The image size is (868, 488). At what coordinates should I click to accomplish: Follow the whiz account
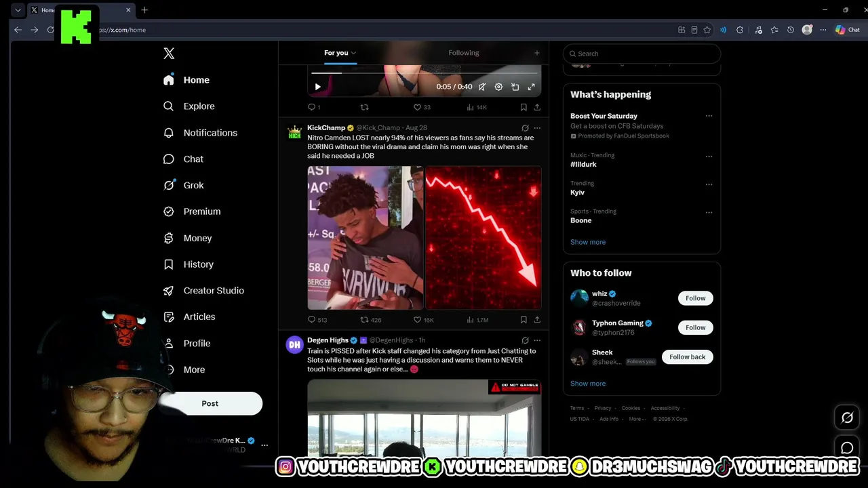pos(695,298)
